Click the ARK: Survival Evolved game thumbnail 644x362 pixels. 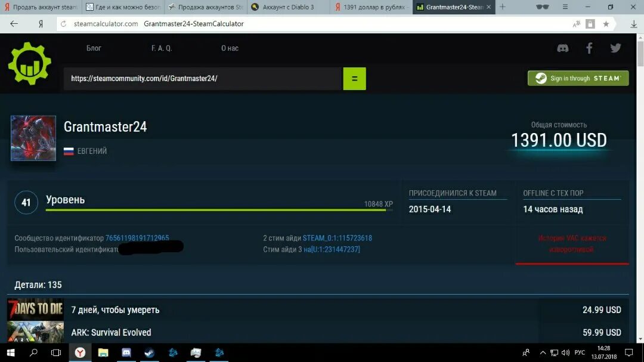point(35,332)
